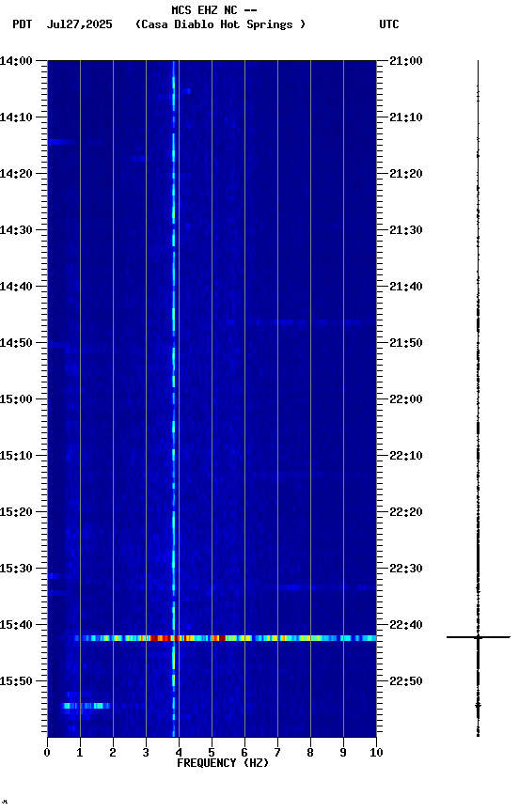Viewport: 519px width, 812px height.
Task: Click the 9 Hz frequency tick label
Action: [x=343, y=753]
